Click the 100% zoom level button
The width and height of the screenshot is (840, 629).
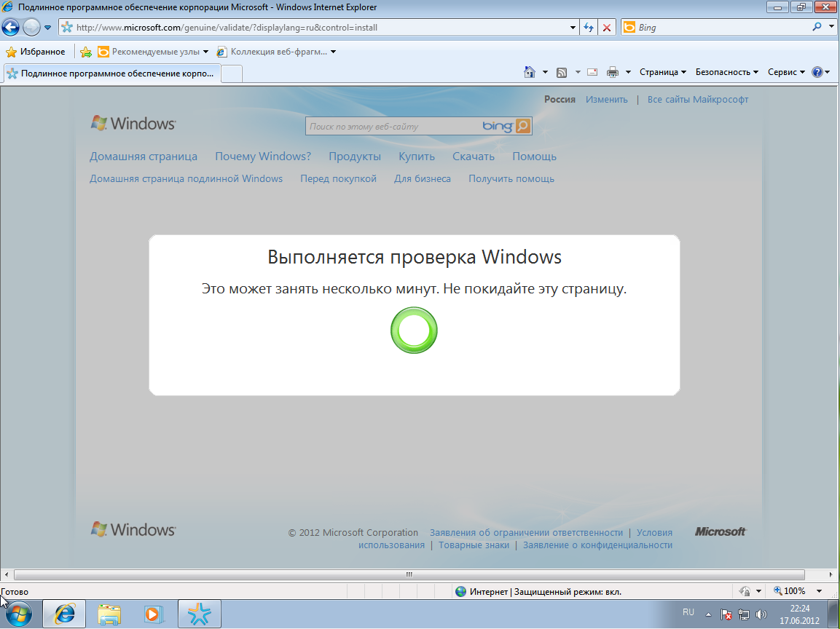point(790,591)
